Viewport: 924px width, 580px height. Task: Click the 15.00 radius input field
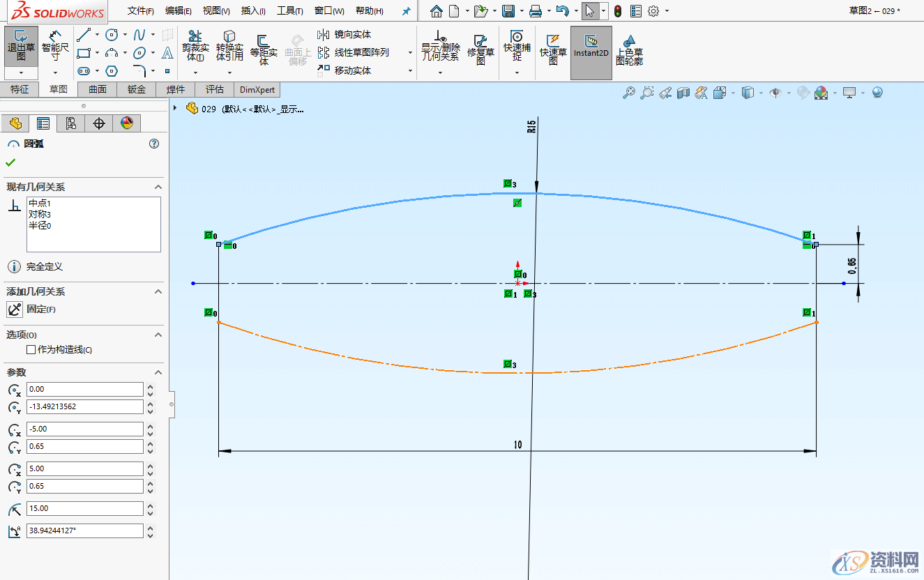coord(84,509)
